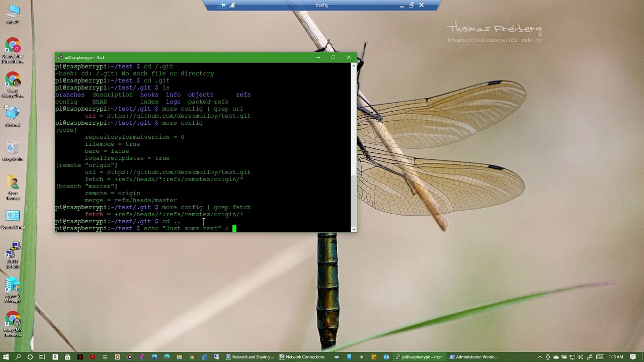Open the Control Panel desktop icon
Screen dimensions: 644x362
pos(13,220)
